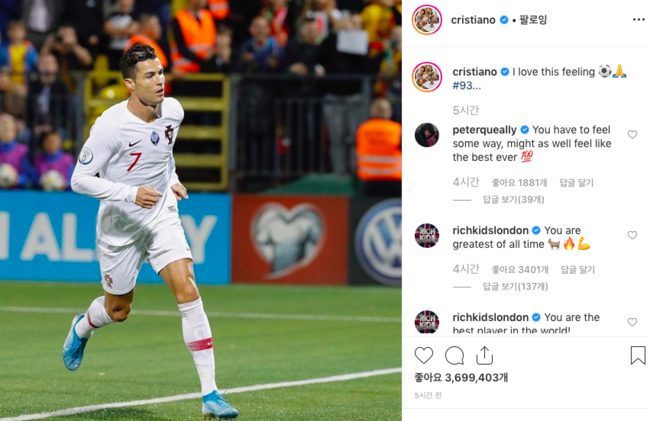This screenshot has width=650, height=421.
Task: Like richkidslondon's best player comment heart
Action: (x=632, y=322)
